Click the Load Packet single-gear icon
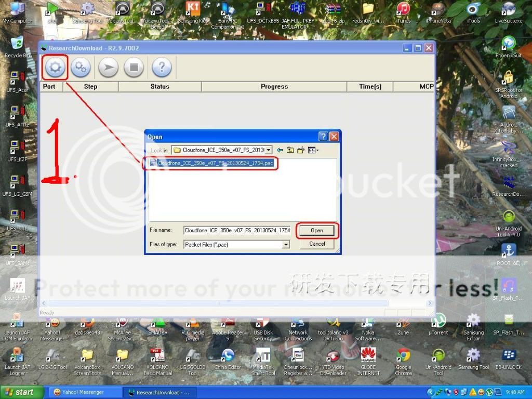 [56, 68]
